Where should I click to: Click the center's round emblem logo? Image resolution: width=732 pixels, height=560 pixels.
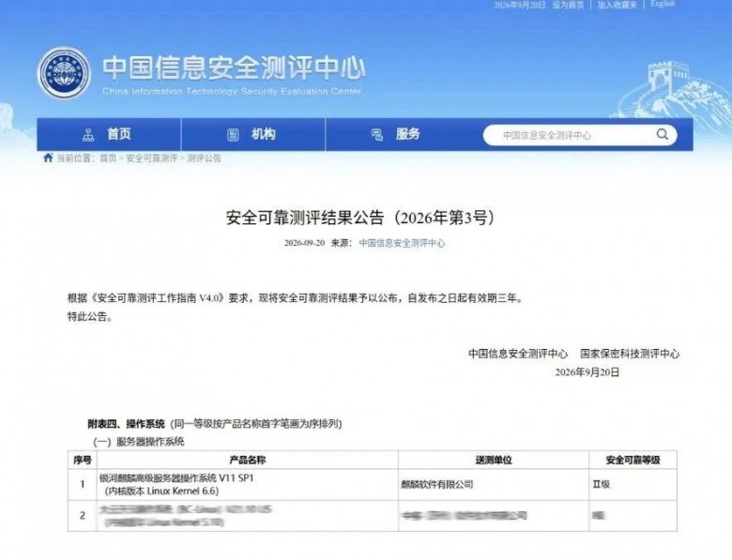pos(64,73)
